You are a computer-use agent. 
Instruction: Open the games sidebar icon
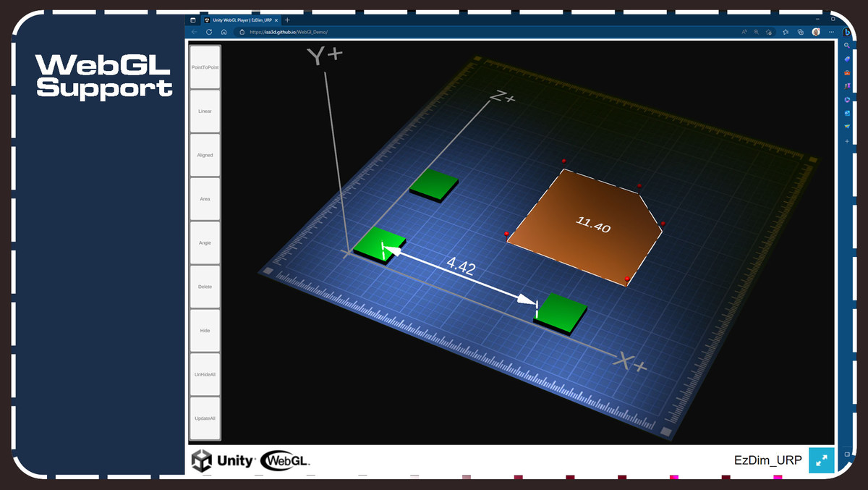(848, 86)
